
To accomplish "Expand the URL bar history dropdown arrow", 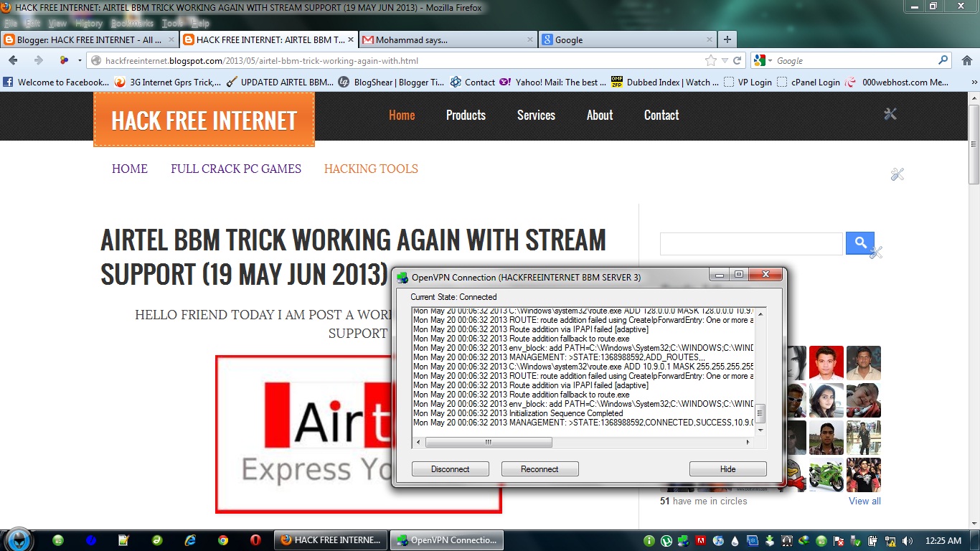I will point(725,61).
